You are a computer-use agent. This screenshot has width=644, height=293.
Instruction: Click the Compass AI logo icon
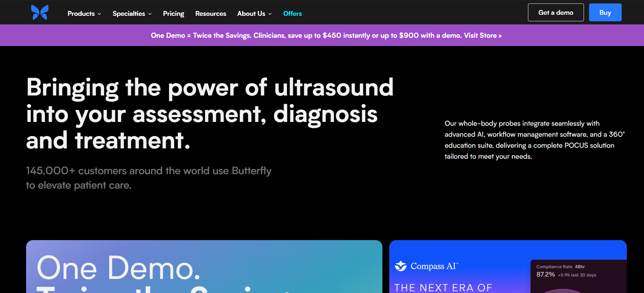pos(401,266)
